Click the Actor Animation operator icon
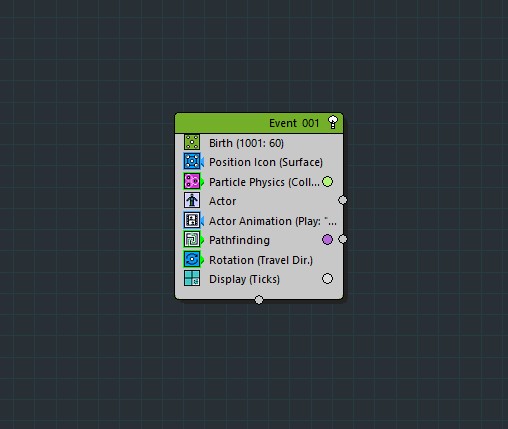 192,220
